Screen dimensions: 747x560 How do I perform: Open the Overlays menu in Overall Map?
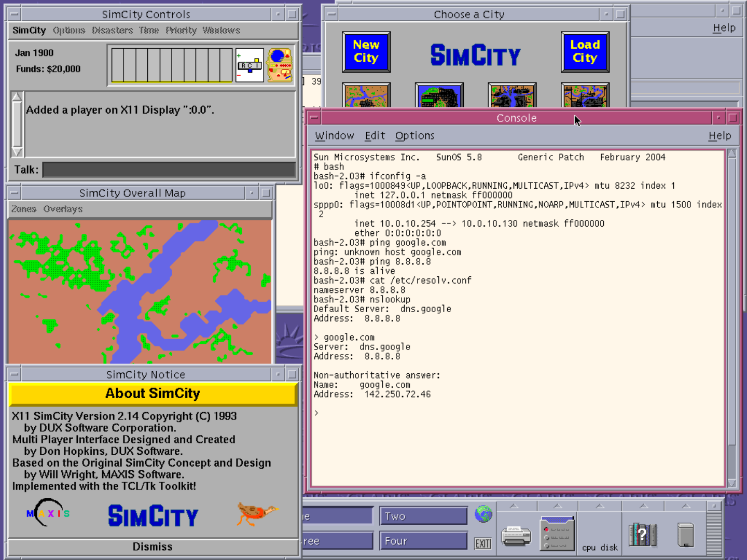pyautogui.click(x=63, y=209)
